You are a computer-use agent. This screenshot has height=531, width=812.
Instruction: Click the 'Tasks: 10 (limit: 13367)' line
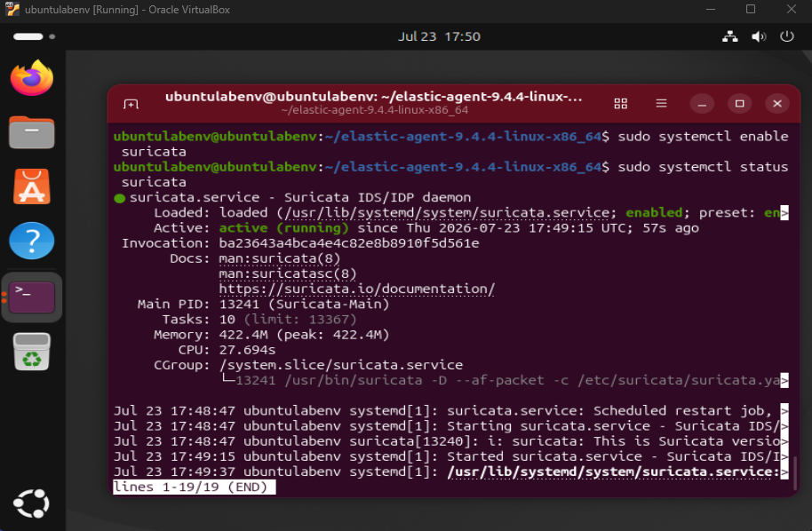click(259, 320)
